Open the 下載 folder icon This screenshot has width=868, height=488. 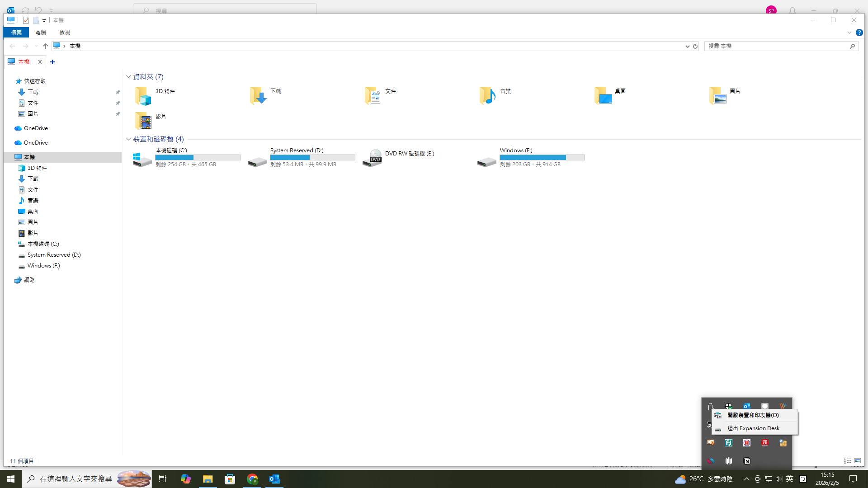258,95
